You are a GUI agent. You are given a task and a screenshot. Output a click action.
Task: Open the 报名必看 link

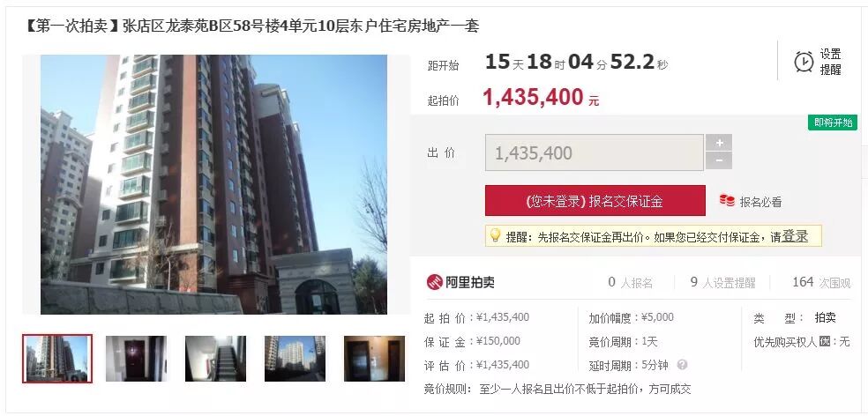tap(760, 202)
